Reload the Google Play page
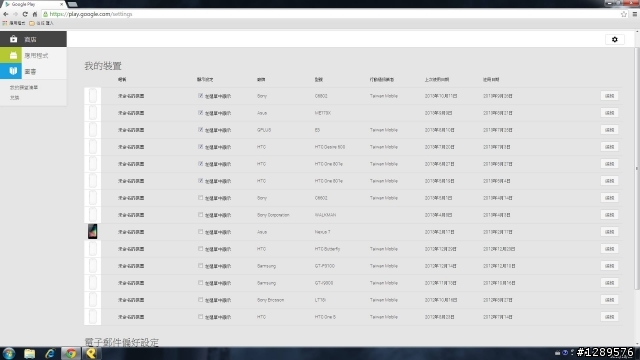This screenshot has height=360, width=640. click(25, 14)
